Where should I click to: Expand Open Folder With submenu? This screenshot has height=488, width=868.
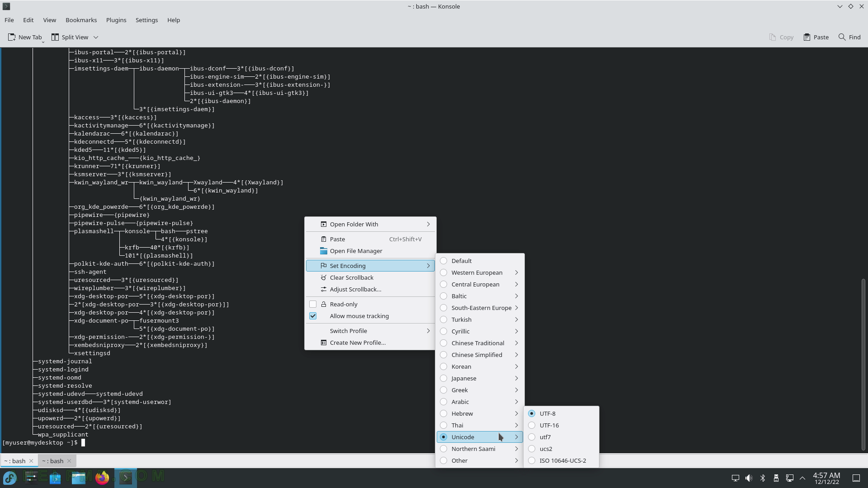pyautogui.click(x=370, y=224)
